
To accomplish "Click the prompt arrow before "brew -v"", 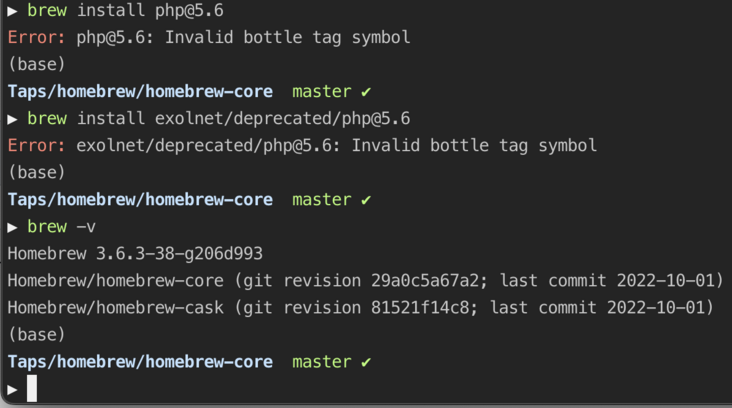I will pos(13,227).
